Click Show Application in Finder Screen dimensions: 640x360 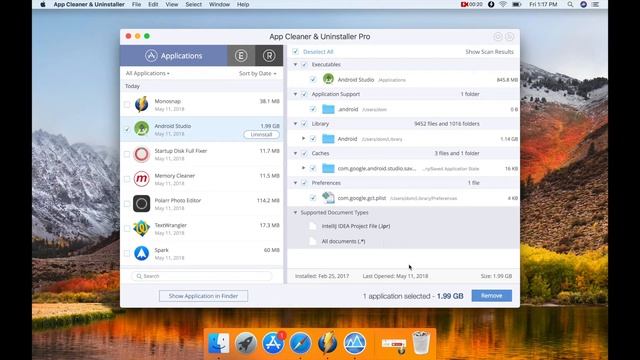click(203, 296)
